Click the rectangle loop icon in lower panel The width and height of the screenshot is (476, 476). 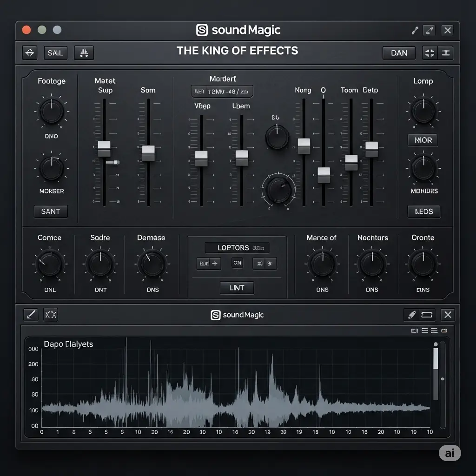[x=427, y=315]
